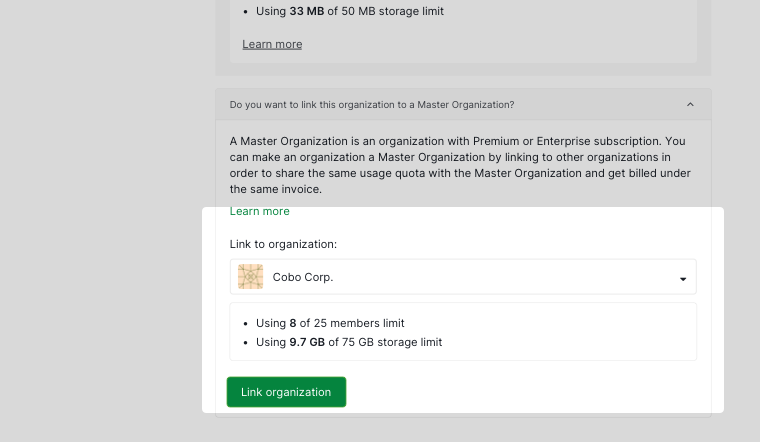The height and width of the screenshot is (442, 760).
Task: Open underlined Learn more link below storage usage
Action: (x=272, y=44)
